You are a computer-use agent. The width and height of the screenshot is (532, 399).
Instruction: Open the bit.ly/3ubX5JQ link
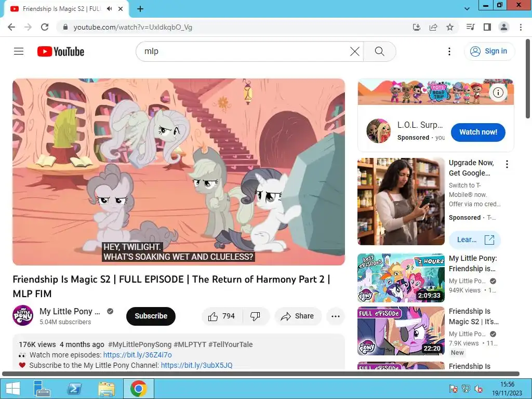click(x=197, y=365)
